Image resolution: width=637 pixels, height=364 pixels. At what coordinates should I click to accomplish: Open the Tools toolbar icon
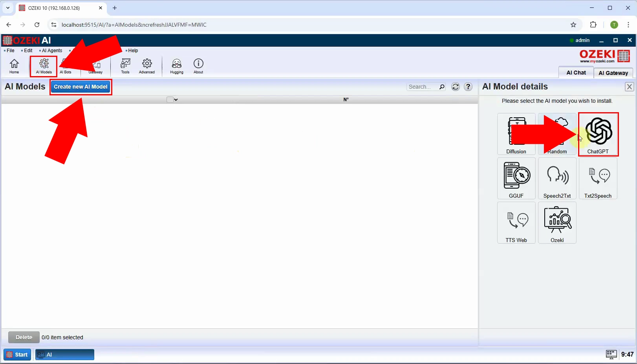coord(125,66)
